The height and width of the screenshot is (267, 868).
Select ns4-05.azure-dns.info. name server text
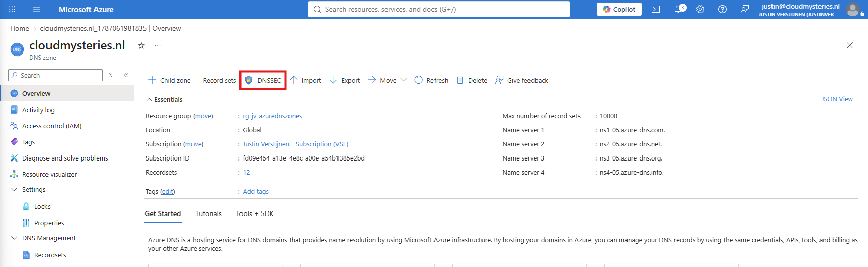[632, 172]
